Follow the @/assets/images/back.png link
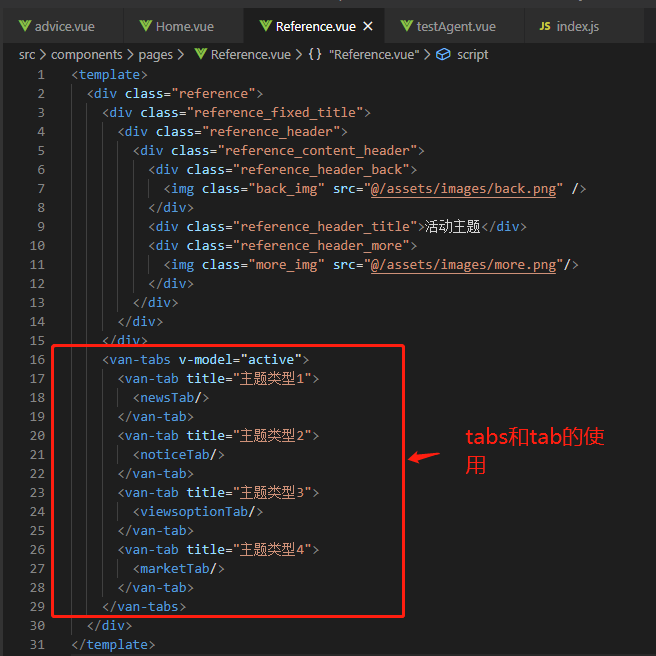The width and height of the screenshot is (656, 656). pyautogui.click(x=463, y=189)
